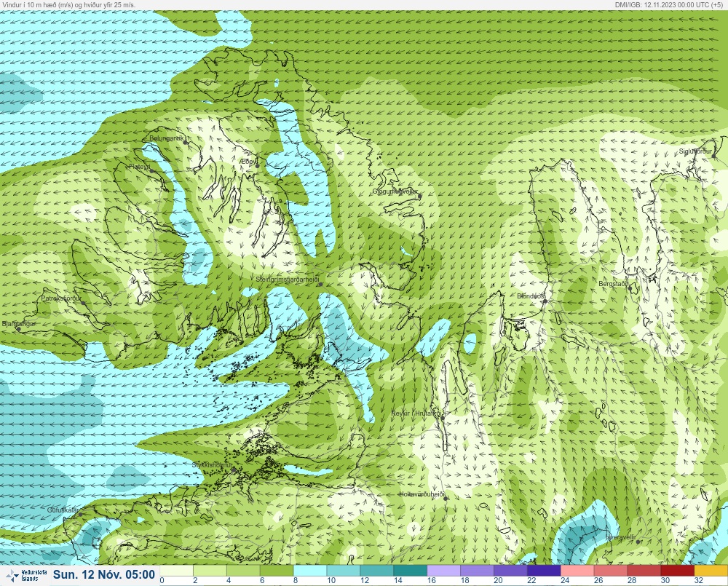Click the Flateyri station label
Image resolution: width=728 pixels, height=586 pixels.
pos(140,166)
